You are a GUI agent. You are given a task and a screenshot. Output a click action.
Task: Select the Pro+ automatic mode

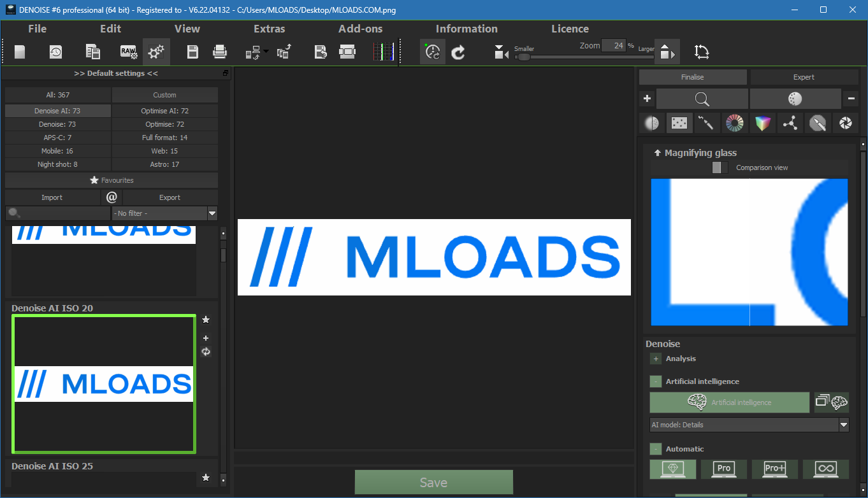tap(775, 469)
